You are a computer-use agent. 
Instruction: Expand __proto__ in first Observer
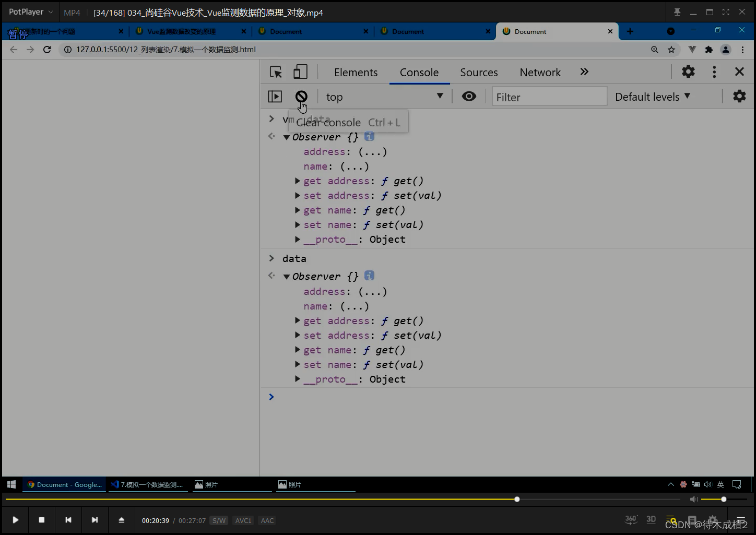[x=298, y=239]
